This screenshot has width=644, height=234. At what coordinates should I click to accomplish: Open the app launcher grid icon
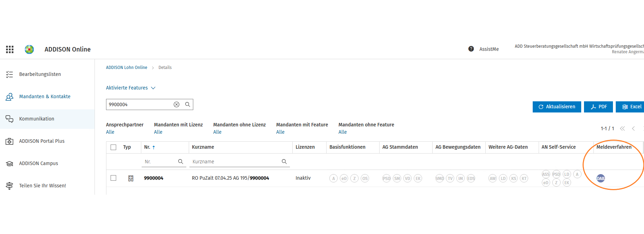(10, 49)
